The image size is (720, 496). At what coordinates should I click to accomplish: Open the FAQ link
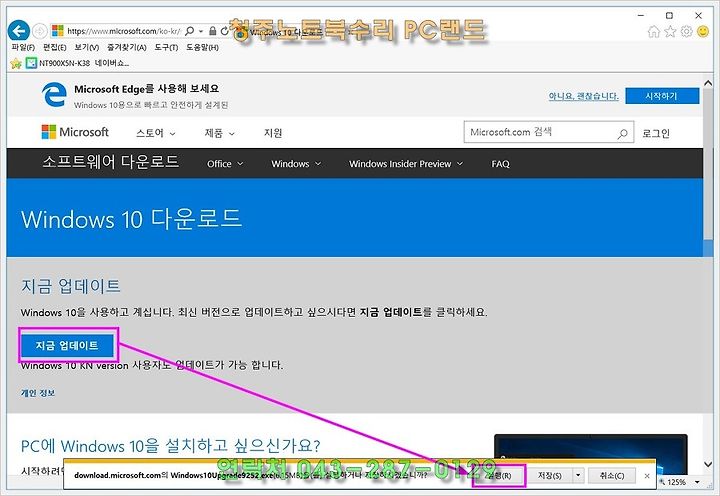coord(500,164)
